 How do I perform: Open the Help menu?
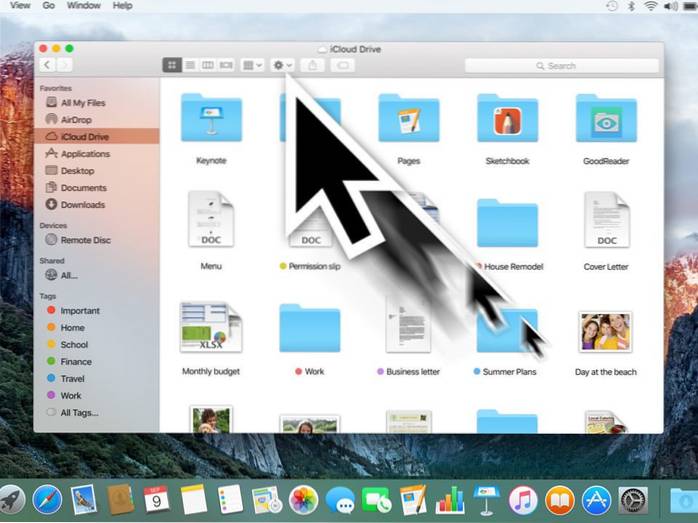(x=122, y=5)
